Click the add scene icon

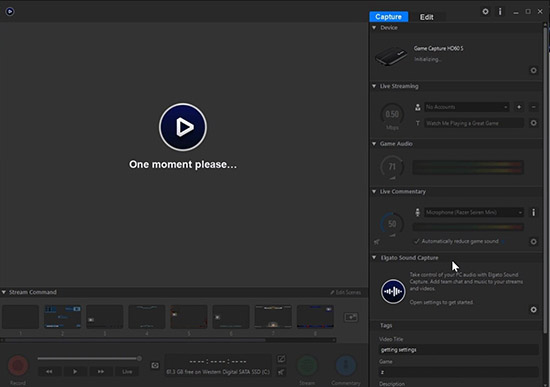[x=351, y=317]
